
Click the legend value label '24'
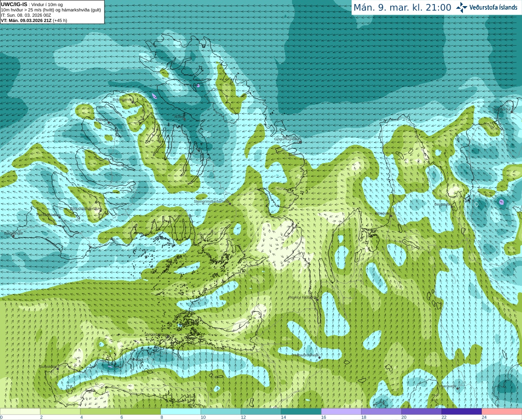[484, 417]
